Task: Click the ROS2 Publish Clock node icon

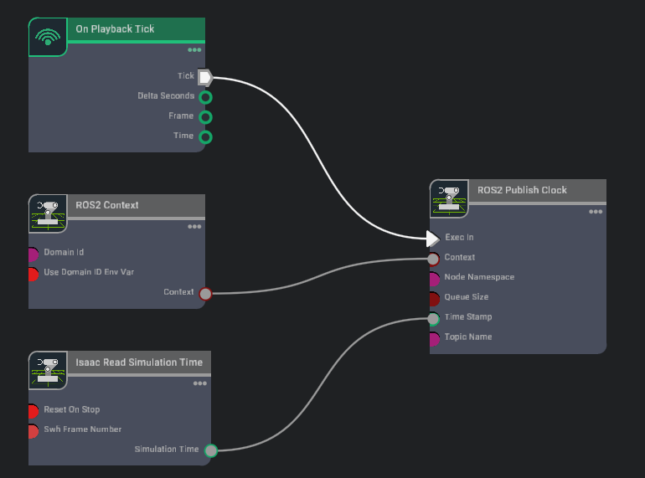Action: click(x=449, y=199)
